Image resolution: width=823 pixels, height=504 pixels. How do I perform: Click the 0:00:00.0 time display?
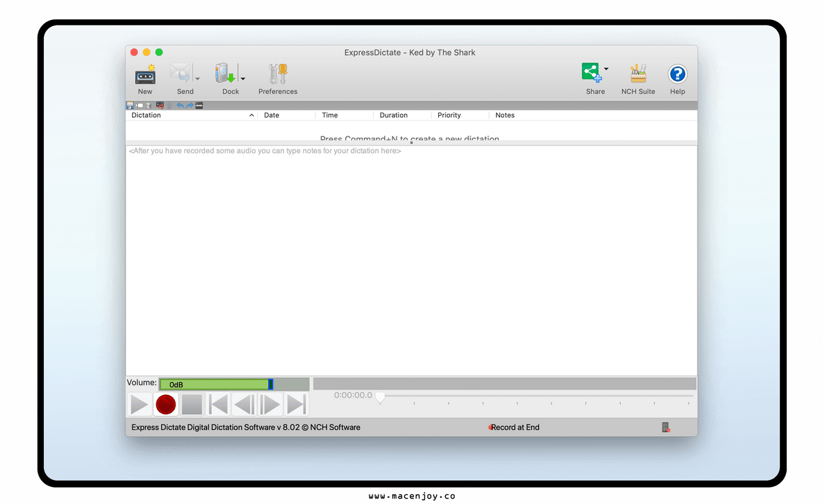pyautogui.click(x=353, y=396)
